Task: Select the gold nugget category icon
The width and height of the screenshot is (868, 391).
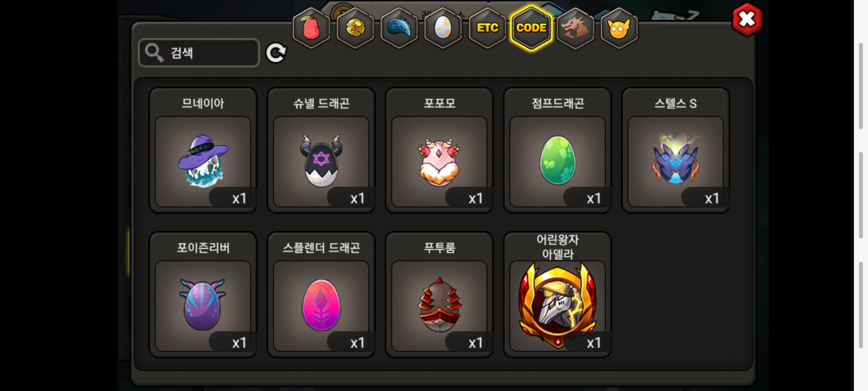Action: coord(356,28)
